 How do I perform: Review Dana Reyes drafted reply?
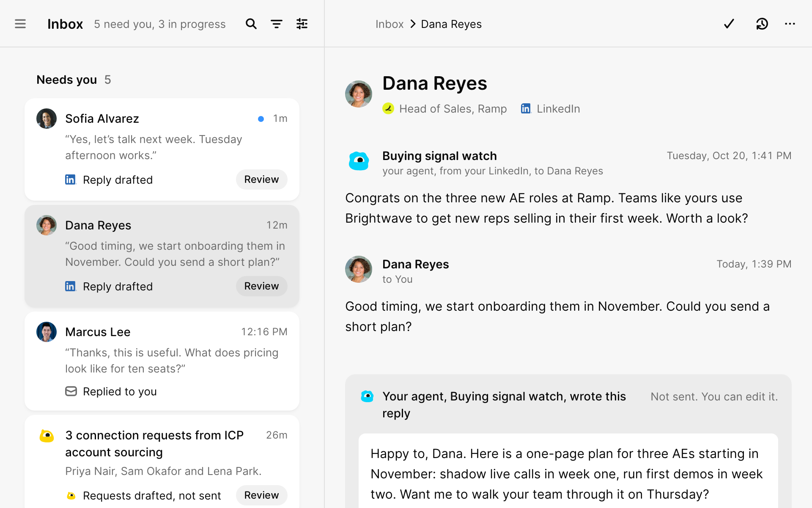261,286
